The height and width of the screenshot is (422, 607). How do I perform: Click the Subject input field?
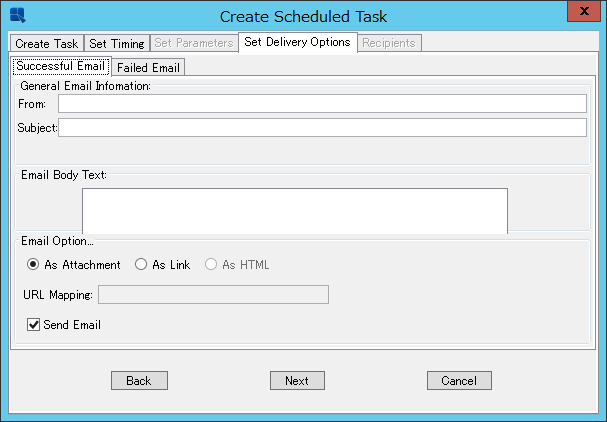pos(322,128)
